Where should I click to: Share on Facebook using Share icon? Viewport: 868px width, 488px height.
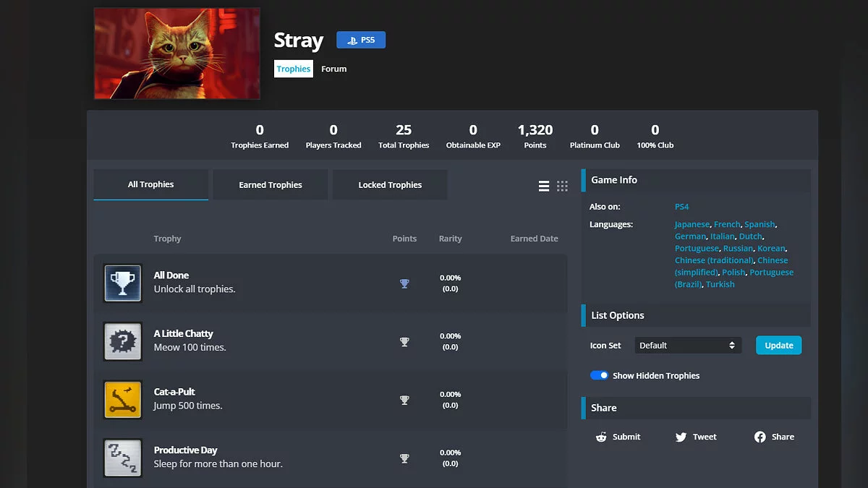click(x=760, y=437)
